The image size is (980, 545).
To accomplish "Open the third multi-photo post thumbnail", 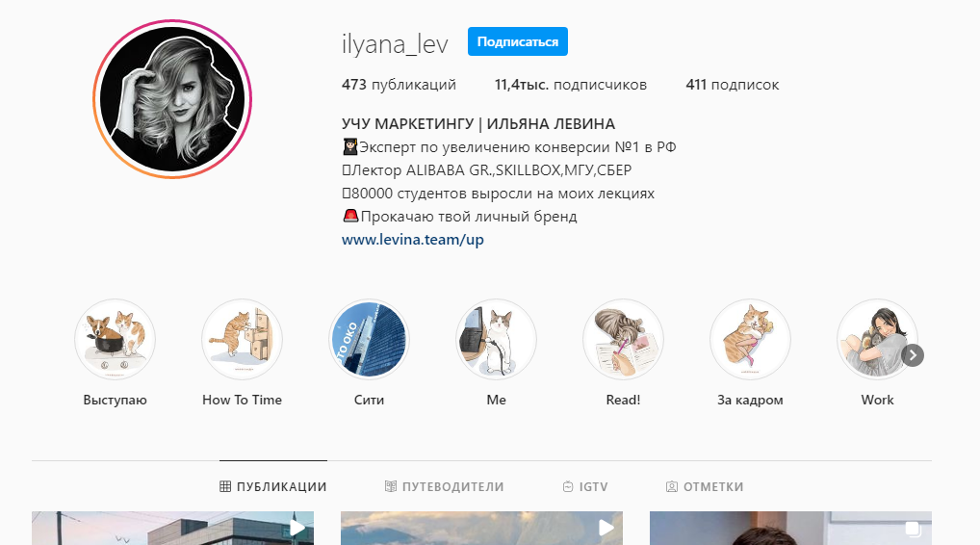I will pyautogui.click(x=790, y=528).
